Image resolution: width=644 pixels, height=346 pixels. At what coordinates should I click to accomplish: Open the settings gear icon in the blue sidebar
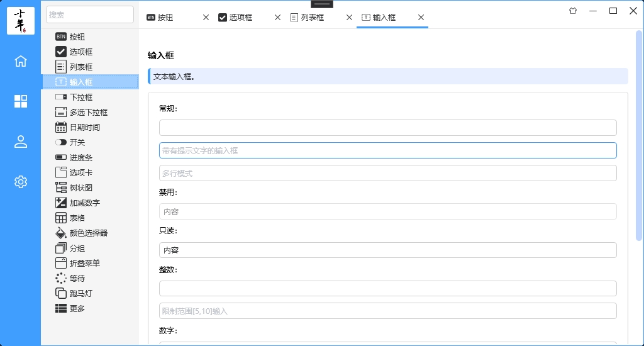click(21, 182)
